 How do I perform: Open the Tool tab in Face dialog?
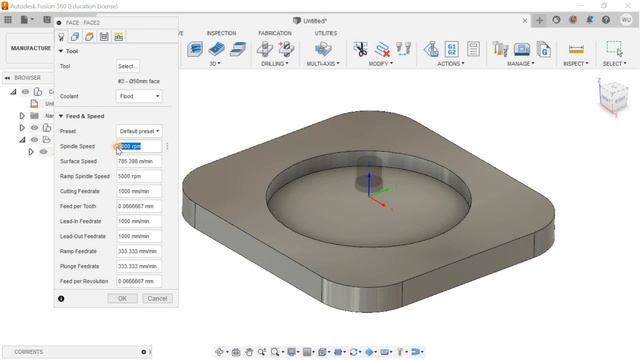(61, 37)
